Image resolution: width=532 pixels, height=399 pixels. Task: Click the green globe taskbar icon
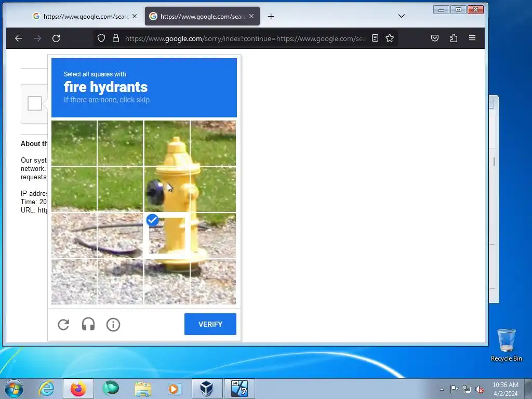coord(111,389)
